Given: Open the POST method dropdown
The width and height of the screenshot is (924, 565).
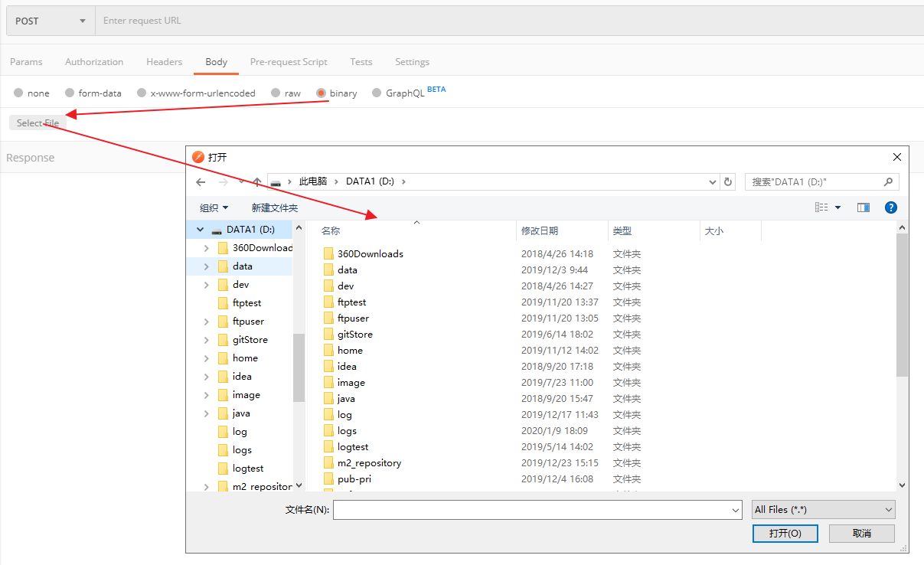Looking at the screenshot, I should click(x=48, y=20).
